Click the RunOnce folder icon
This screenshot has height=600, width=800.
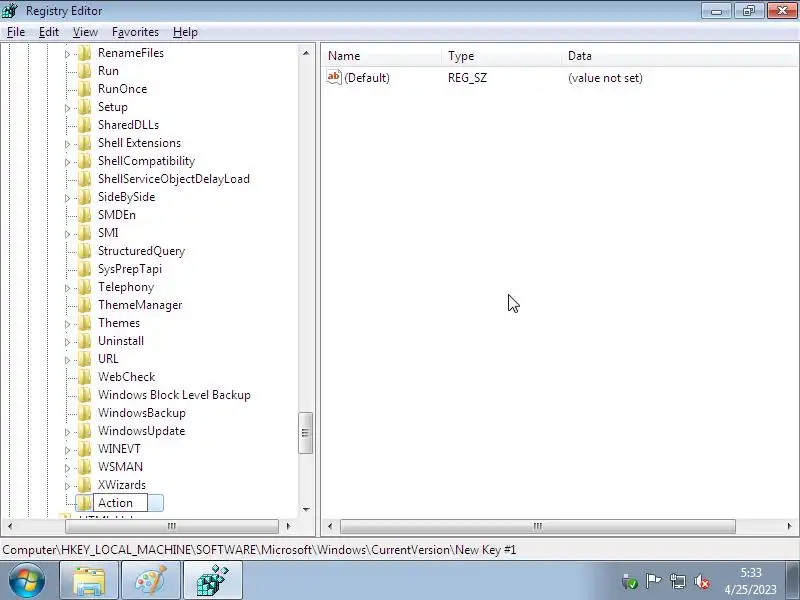click(84, 89)
